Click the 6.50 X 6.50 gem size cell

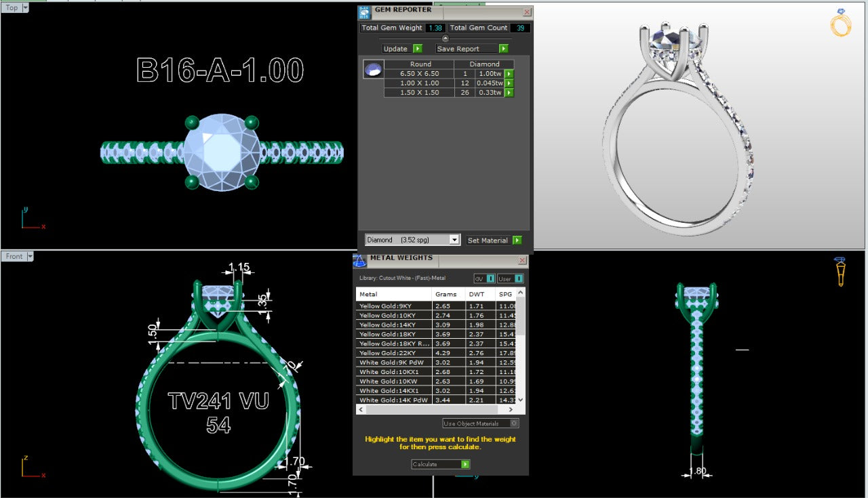pyautogui.click(x=419, y=74)
